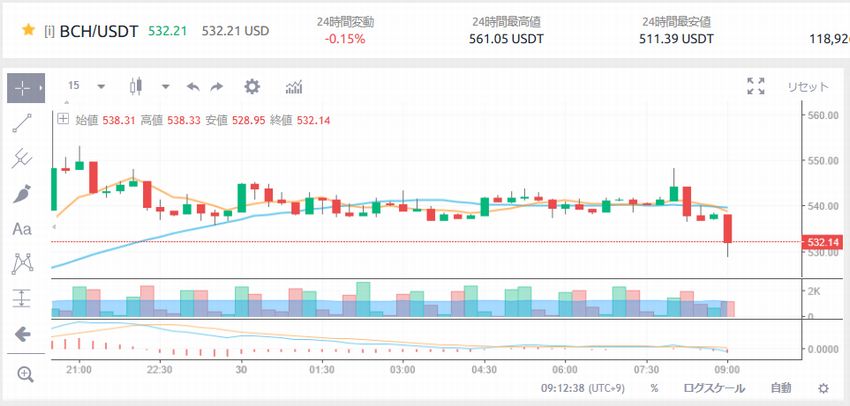Redo the last chart action

pos(217,87)
